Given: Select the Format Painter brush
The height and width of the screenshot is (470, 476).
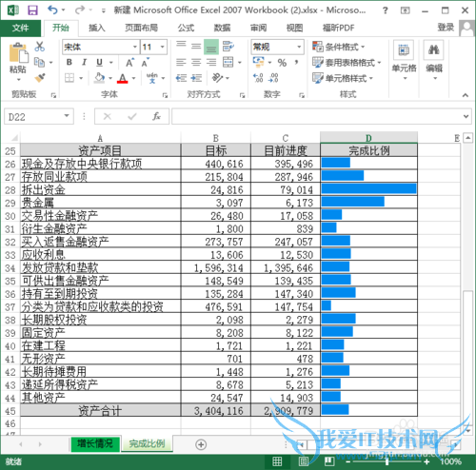Looking at the screenshot, I should pos(40,77).
